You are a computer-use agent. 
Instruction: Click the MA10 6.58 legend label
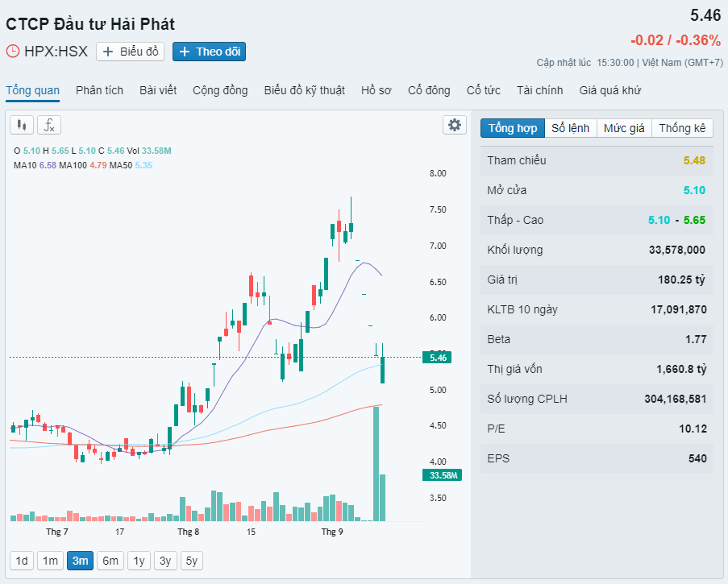click(x=35, y=165)
